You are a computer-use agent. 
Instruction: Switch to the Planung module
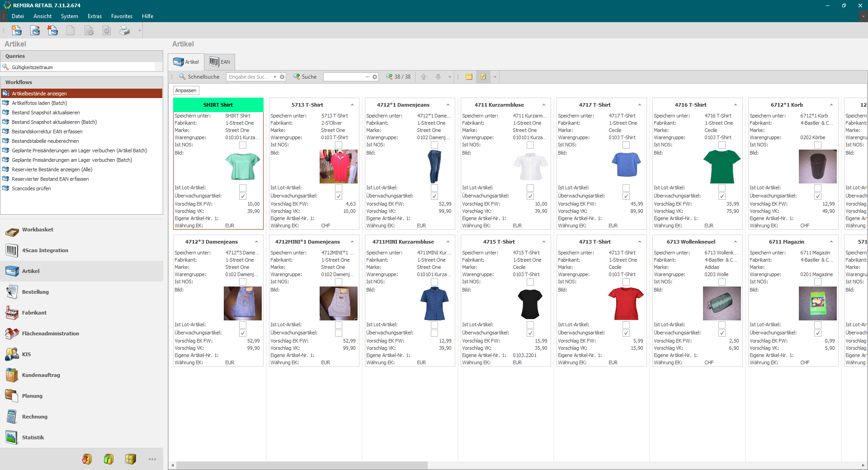tap(32, 395)
